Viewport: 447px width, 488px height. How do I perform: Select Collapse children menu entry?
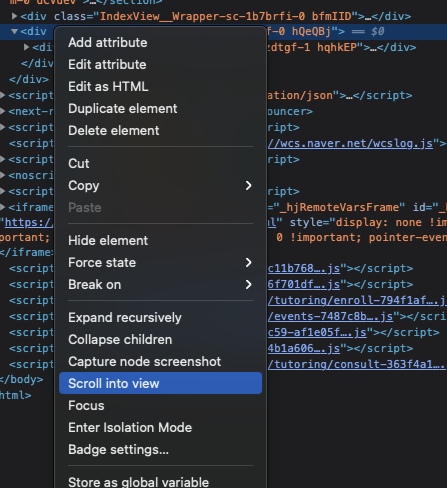click(120, 340)
